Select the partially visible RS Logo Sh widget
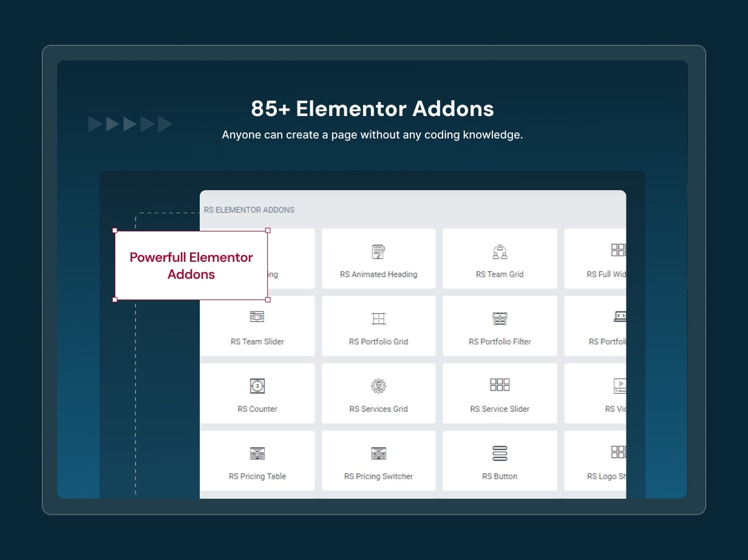Screen dimensions: 748x560 [x=596, y=460]
